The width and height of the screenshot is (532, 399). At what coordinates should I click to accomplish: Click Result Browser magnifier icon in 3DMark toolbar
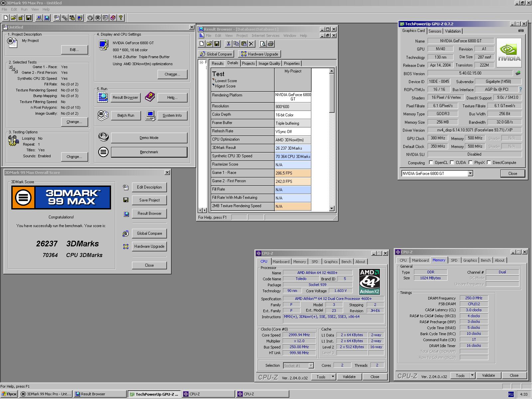click(x=47, y=18)
